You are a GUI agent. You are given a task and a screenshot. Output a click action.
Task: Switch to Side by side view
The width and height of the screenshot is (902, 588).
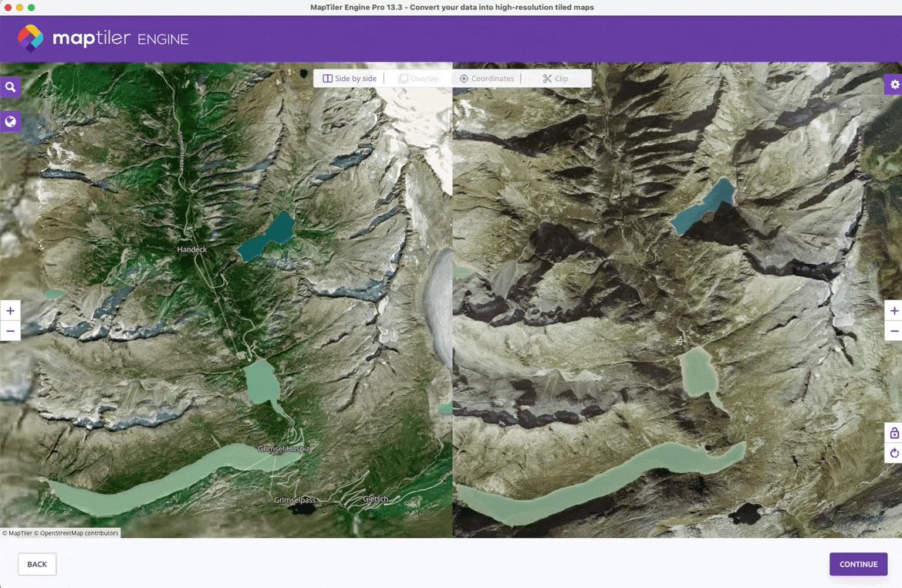(x=350, y=78)
